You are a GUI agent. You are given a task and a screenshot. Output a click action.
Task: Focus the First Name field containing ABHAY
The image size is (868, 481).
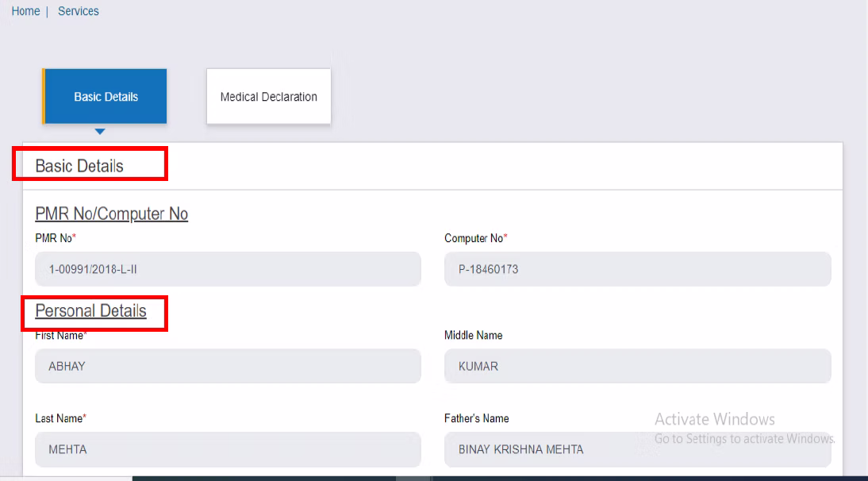228,366
